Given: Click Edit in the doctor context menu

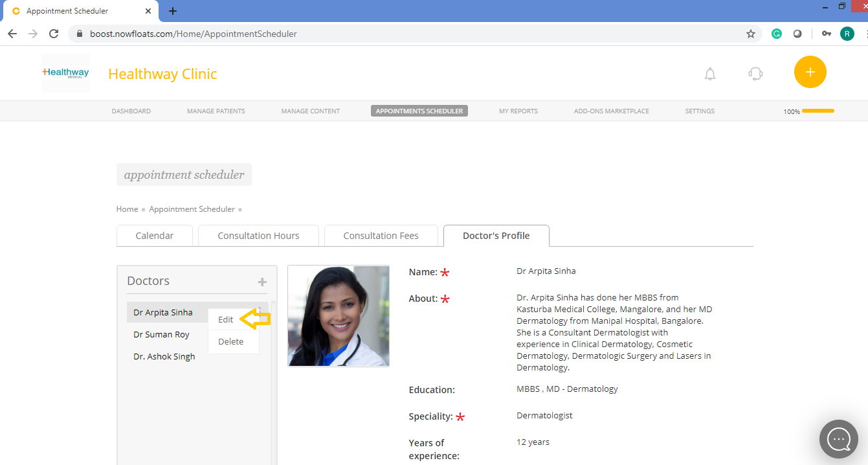Looking at the screenshot, I should click(225, 319).
